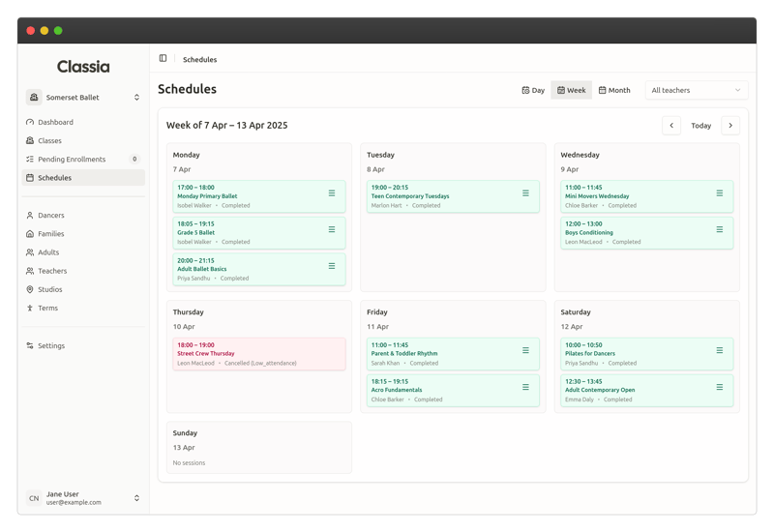Screen dimensions: 774x532
Task: Open menu icon for Boys Conditioning
Action: (x=720, y=229)
